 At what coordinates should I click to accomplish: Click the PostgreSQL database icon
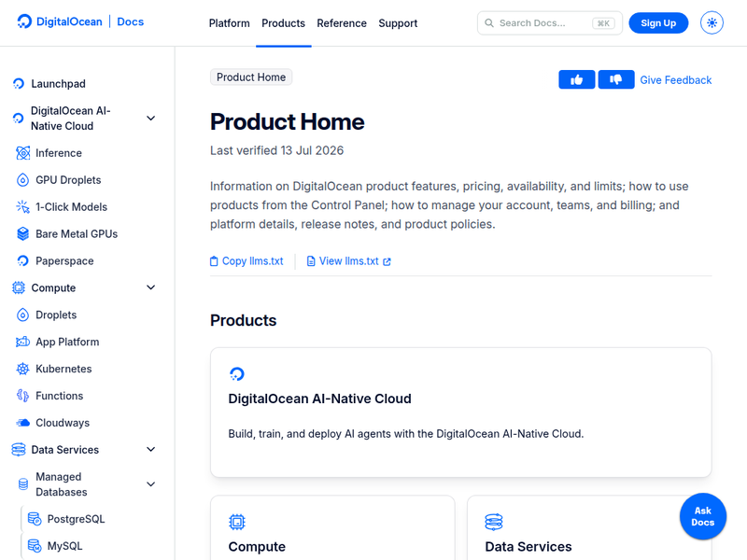[35, 519]
